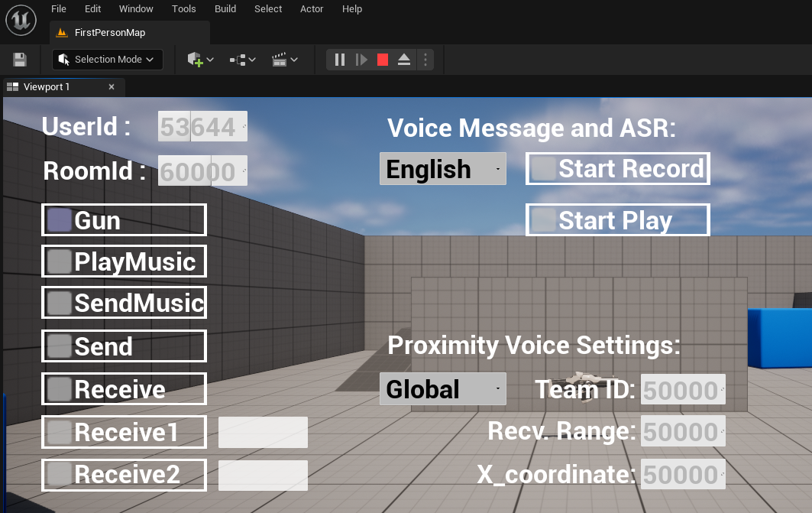Click the eject from player icon
812x513 pixels.
point(404,60)
